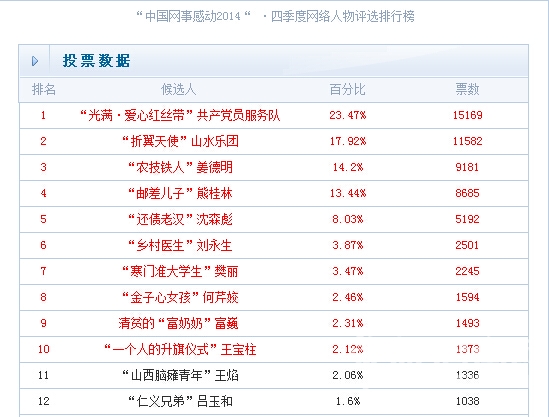The image size is (549, 417).
Task: Click the percentage 23.47%
Action: [x=348, y=115]
